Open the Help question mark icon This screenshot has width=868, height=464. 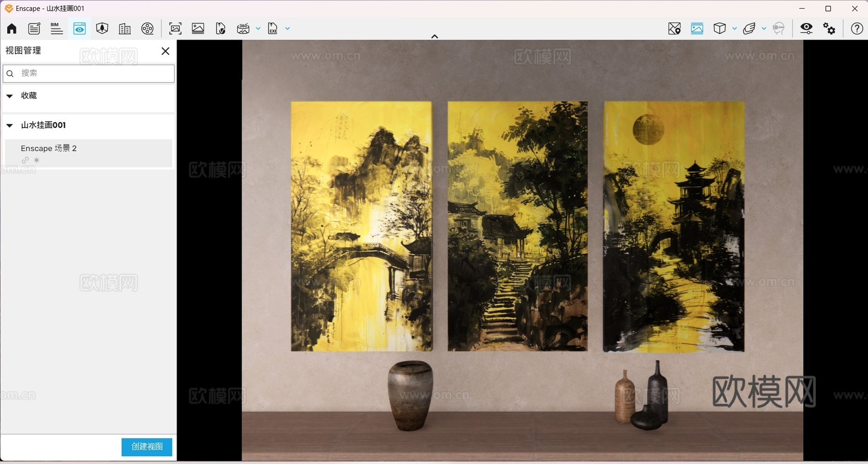coord(857,28)
